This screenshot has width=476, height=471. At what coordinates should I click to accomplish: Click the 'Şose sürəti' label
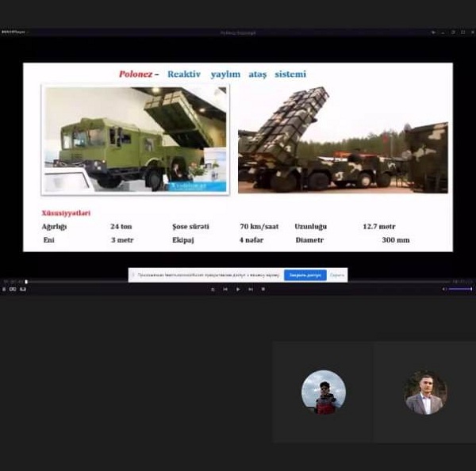click(x=190, y=227)
